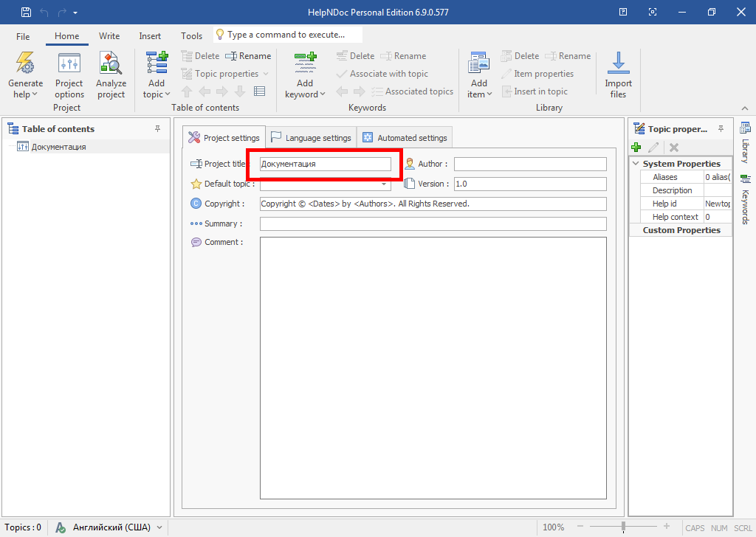Click move topic left arrow in Table of contents group
756x537 pixels.
[x=205, y=91]
